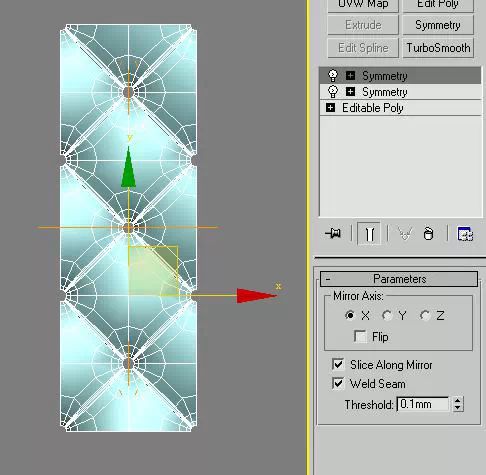Viewport: 486px width, 475px height.
Task: Click the UVW Map button
Action: click(363, 5)
